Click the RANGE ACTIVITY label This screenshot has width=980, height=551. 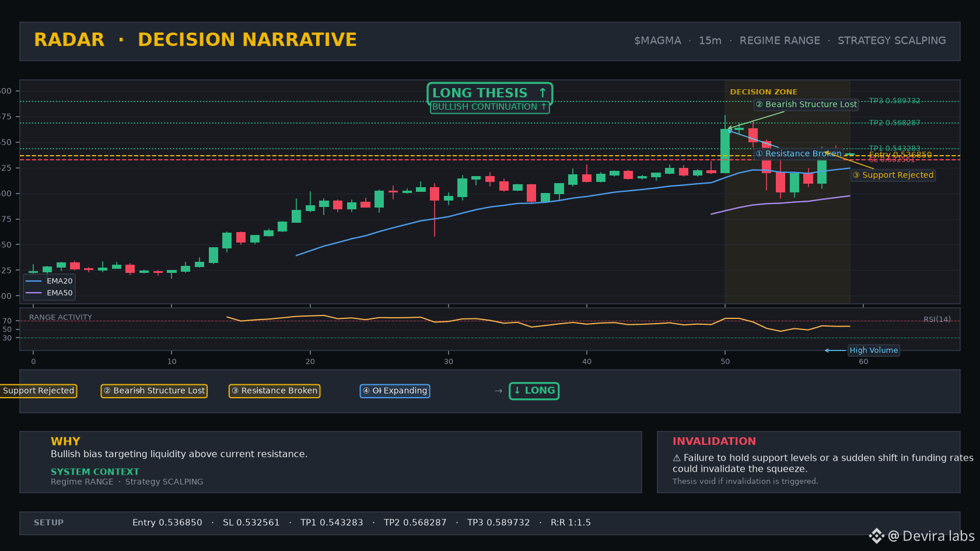[x=61, y=318]
